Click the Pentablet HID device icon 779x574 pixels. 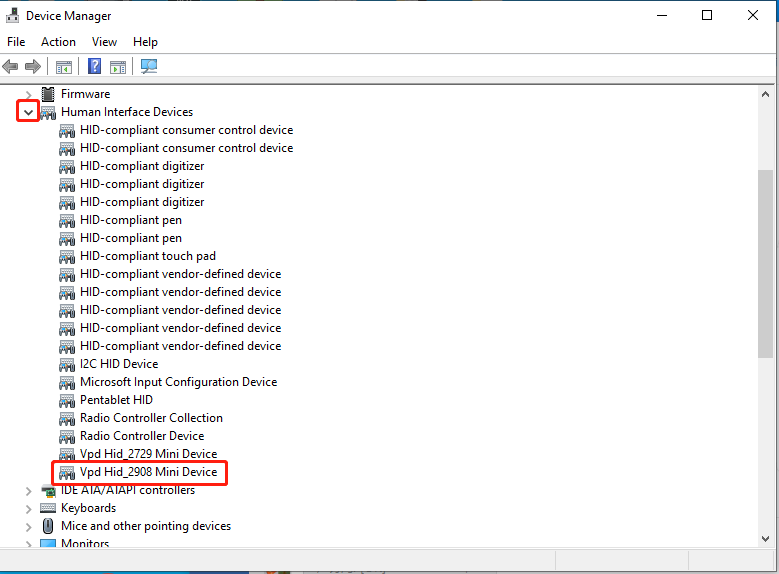click(67, 401)
